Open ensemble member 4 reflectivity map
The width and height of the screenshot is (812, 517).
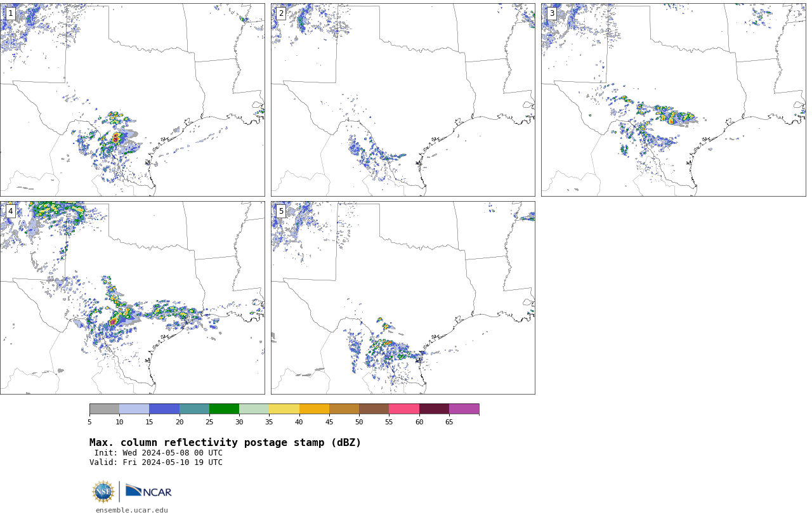(x=132, y=298)
